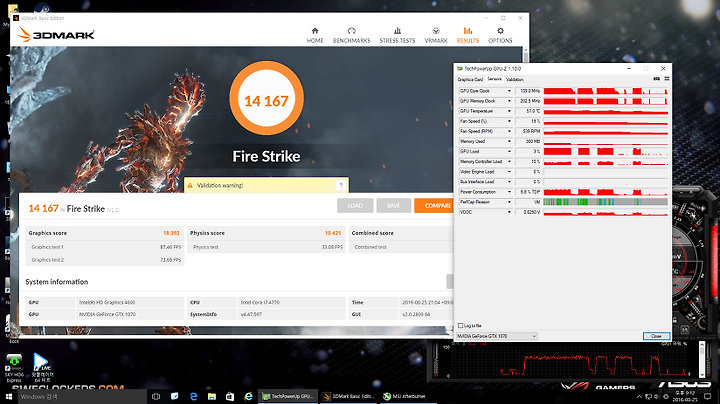
Task: Open the Home tab in 3DMark
Action: tap(315, 35)
